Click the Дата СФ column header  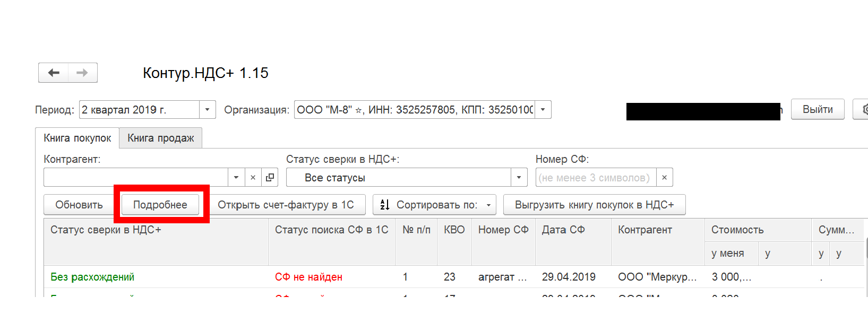(573, 242)
